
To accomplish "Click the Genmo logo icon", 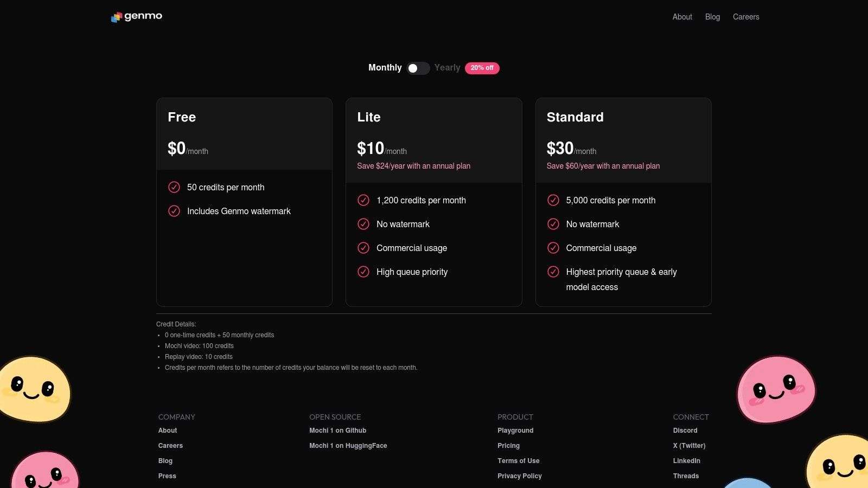I will click(116, 17).
